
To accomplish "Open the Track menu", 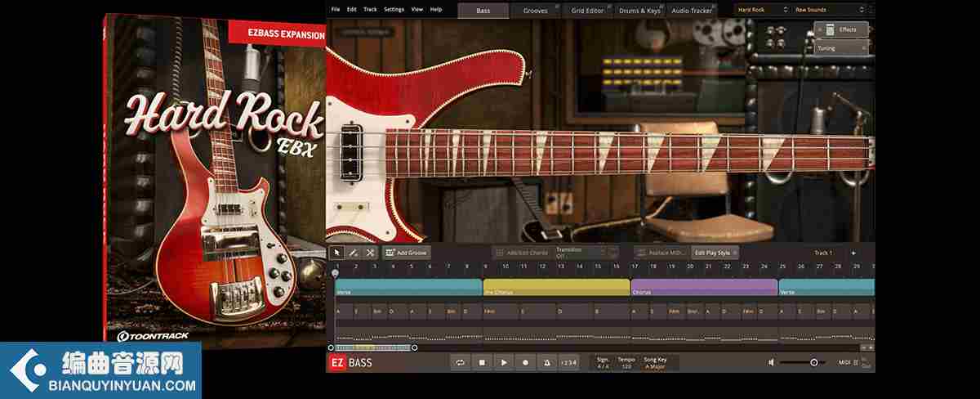I will click(370, 9).
